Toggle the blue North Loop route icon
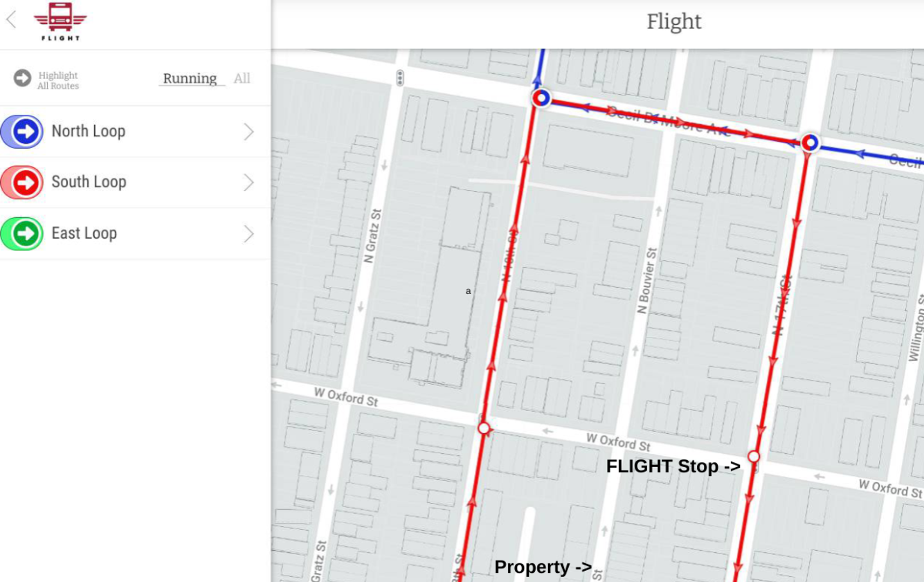Screen dimensions: 924x582 [x=23, y=131]
